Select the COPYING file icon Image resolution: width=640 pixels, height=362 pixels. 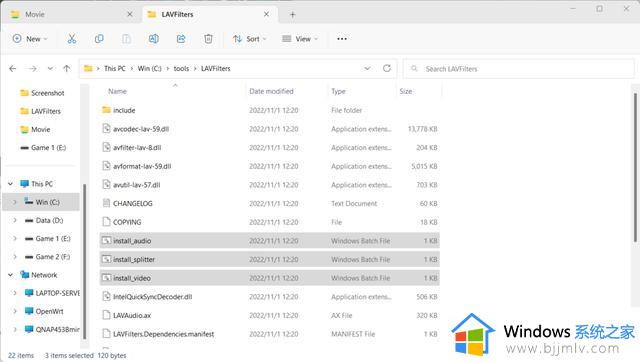[106, 222]
